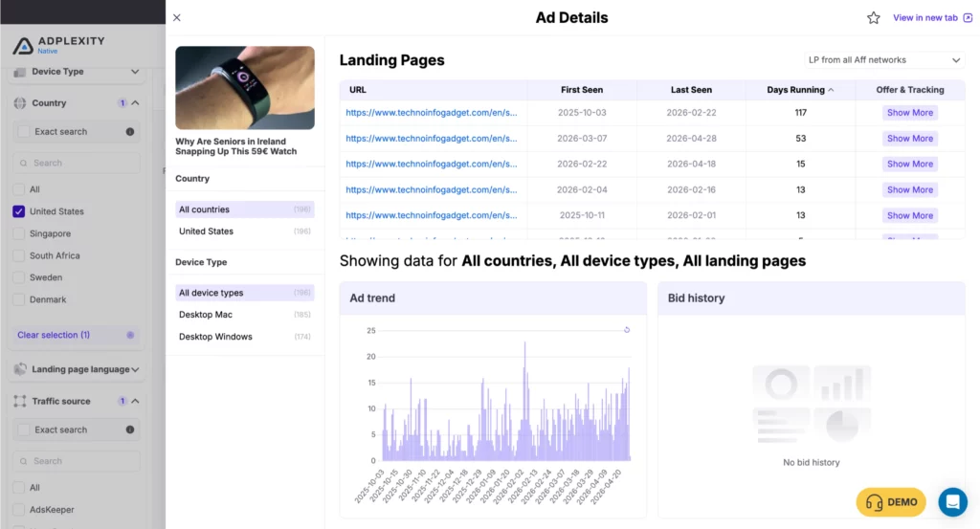Open ad via View in new tab
The height and width of the screenshot is (529, 980).
[932, 17]
